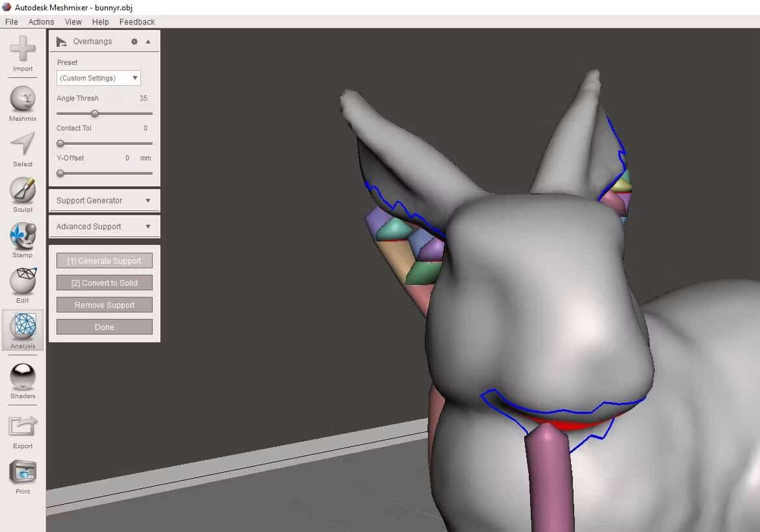760x532 pixels.
Task: Click the Generate Support button
Action: click(x=104, y=260)
